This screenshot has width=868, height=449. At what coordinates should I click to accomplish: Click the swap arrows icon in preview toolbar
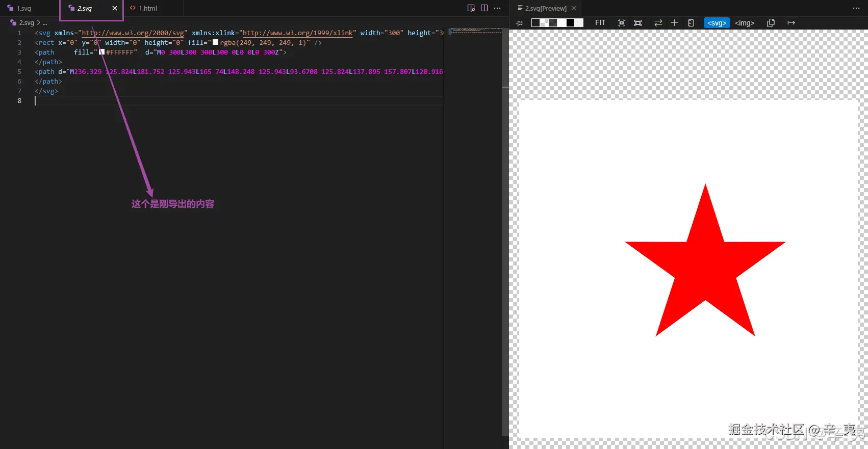click(658, 23)
